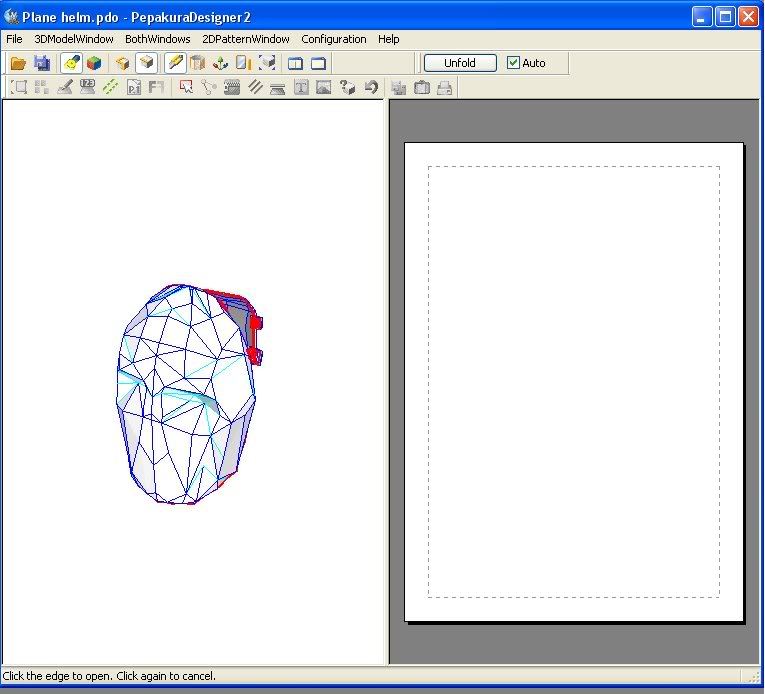Click the 3D axis arrows icon

(x=221, y=63)
